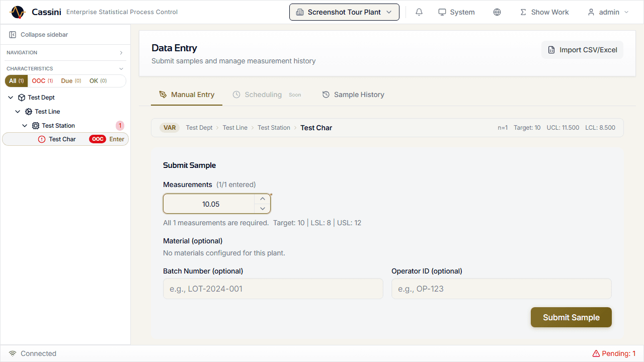Click the Connected wifi icon
644x362 pixels.
pos(13,353)
